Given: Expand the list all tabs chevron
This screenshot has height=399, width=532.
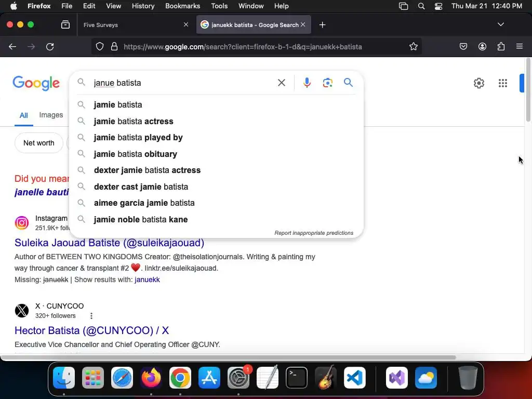Looking at the screenshot, I should (501, 24).
